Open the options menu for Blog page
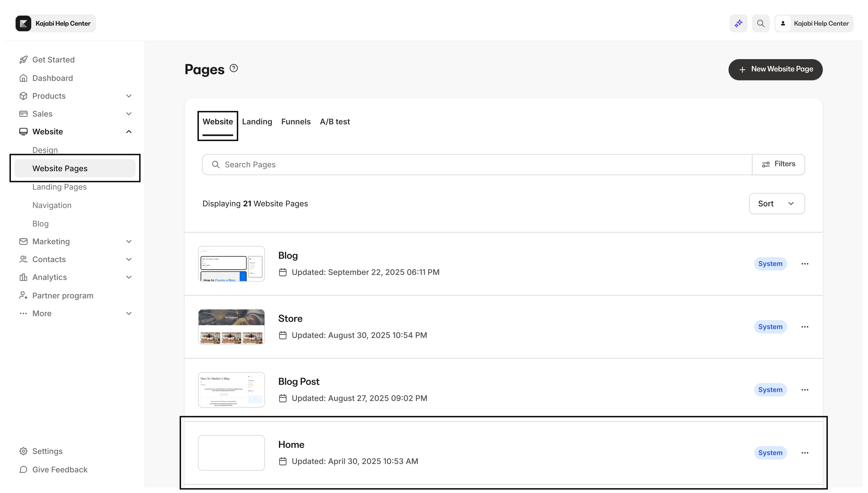 pyautogui.click(x=805, y=264)
